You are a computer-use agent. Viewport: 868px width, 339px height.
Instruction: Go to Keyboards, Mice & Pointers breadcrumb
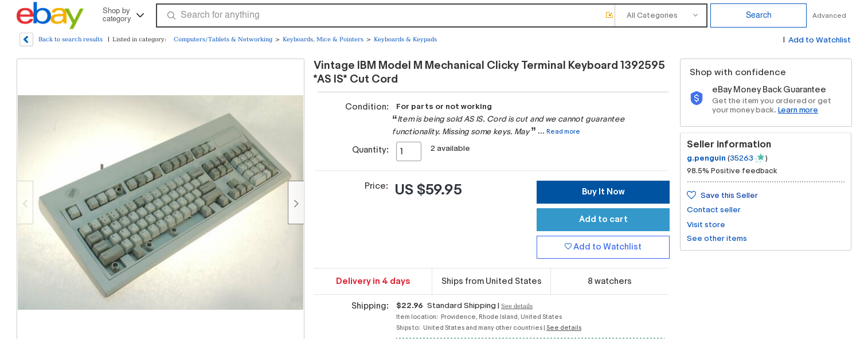(323, 40)
